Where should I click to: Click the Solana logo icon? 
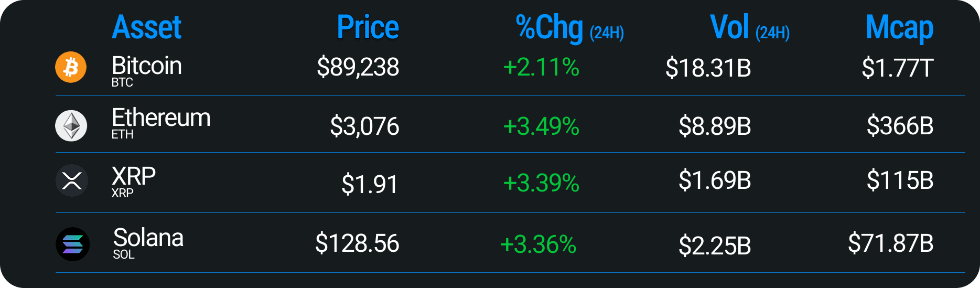72,244
